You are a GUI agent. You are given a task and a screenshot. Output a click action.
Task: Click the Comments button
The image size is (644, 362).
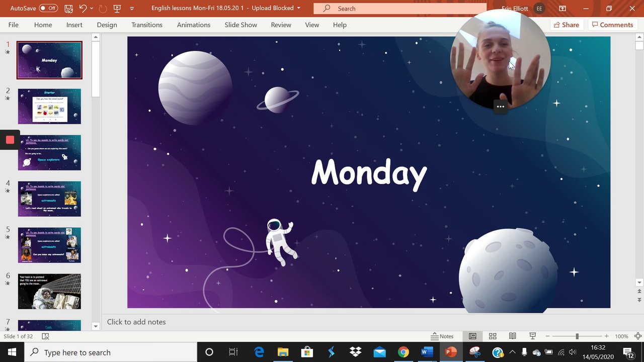pos(612,25)
